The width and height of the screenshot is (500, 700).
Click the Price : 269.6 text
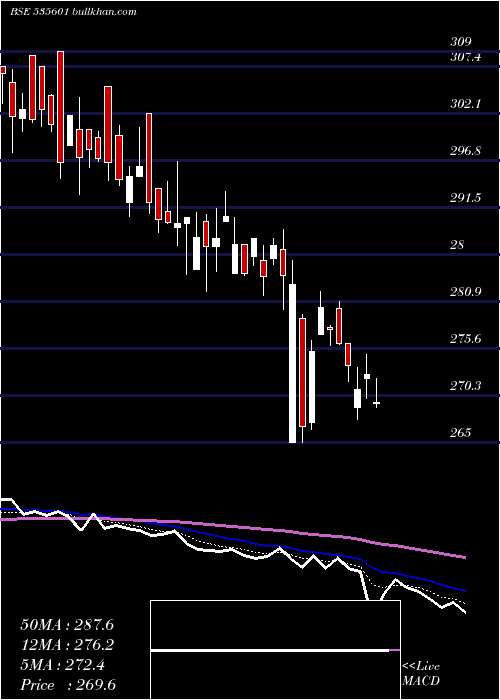(68, 685)
